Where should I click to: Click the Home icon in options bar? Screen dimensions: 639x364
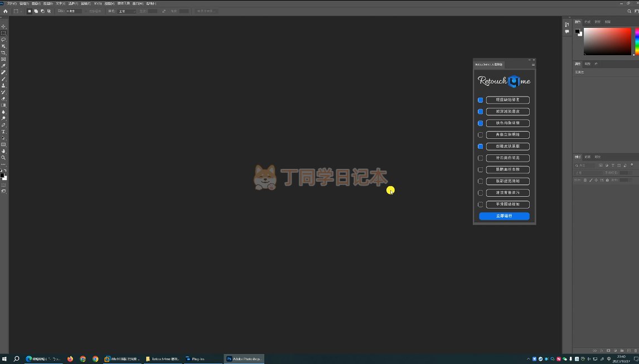[6, 11]
